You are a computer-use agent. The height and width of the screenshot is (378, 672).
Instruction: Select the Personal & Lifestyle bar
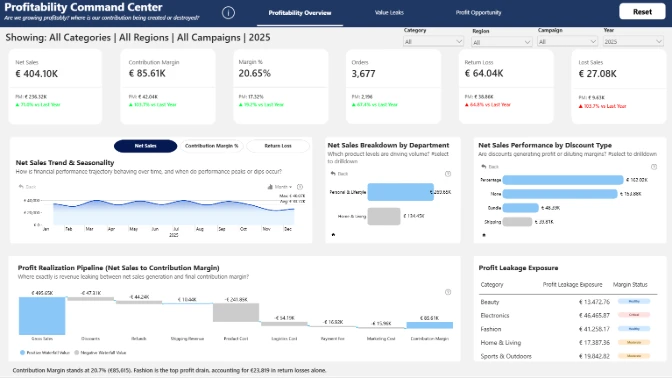pos(401,192)
